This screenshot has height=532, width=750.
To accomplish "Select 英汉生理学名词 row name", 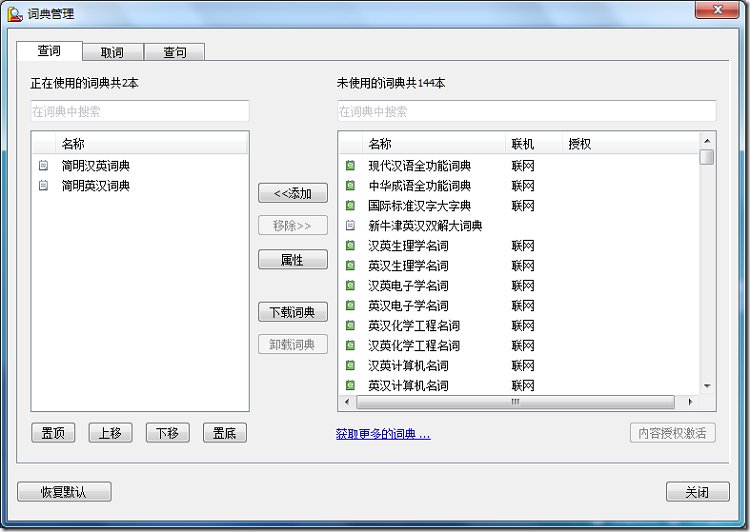I will click(408, 266).
